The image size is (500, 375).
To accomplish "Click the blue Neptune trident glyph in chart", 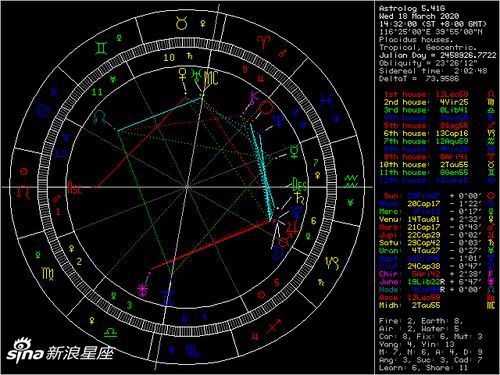I will pos(278,121).
